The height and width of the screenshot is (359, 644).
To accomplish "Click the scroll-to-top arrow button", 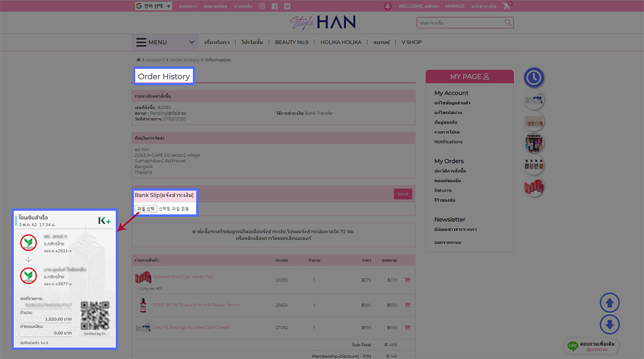I will tap(609, 303).
